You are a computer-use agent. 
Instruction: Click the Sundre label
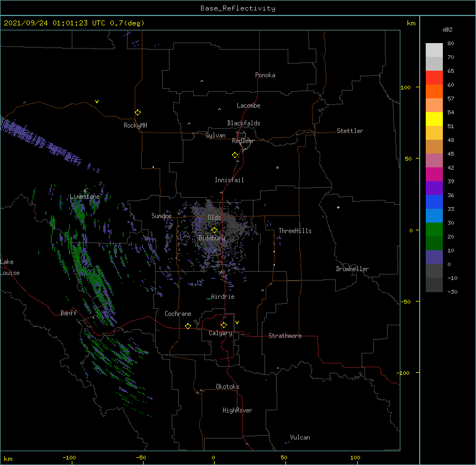click(161, 216)
